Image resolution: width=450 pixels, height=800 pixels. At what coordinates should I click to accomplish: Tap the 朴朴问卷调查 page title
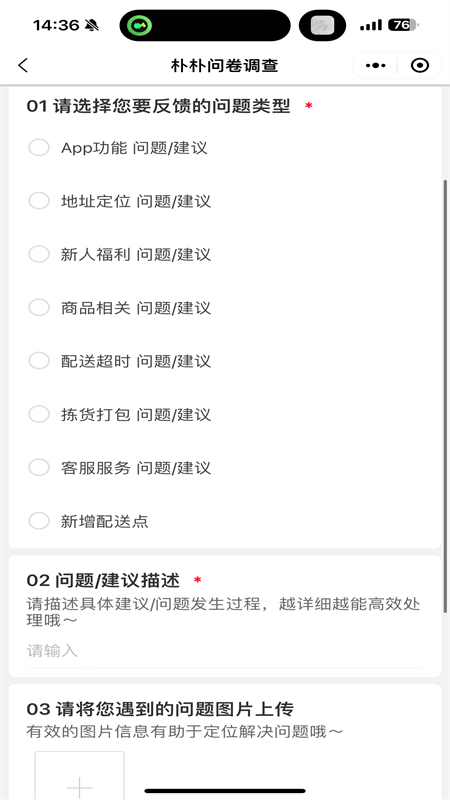[x=224, y=65]
